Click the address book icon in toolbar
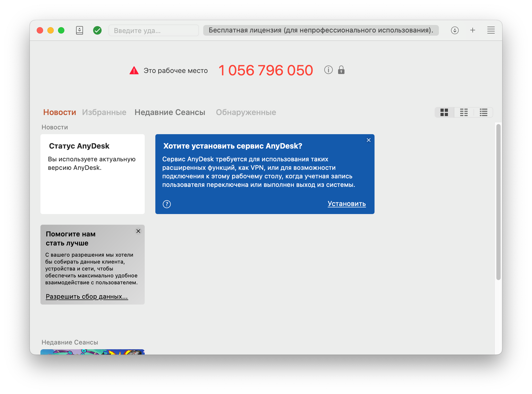This screenshot has height=394, width=532. pos(80,30)
